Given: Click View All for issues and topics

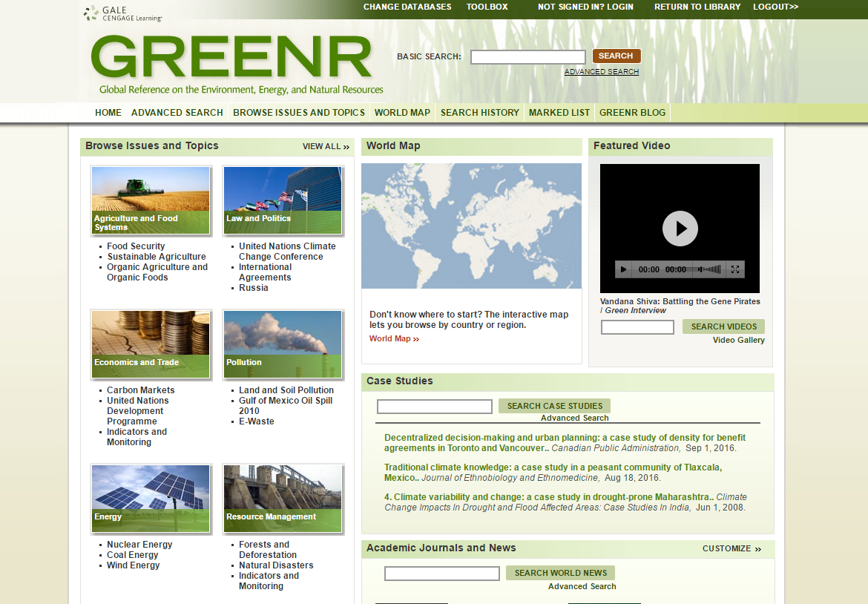Looking at the screenshot, I should pyautogui.click(x=326, y=147).
